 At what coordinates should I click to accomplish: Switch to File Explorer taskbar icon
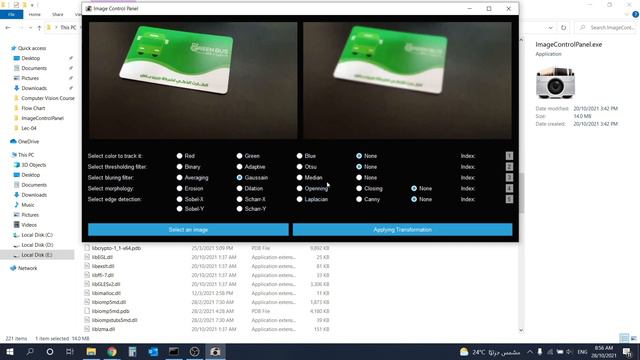pos(91,351)
